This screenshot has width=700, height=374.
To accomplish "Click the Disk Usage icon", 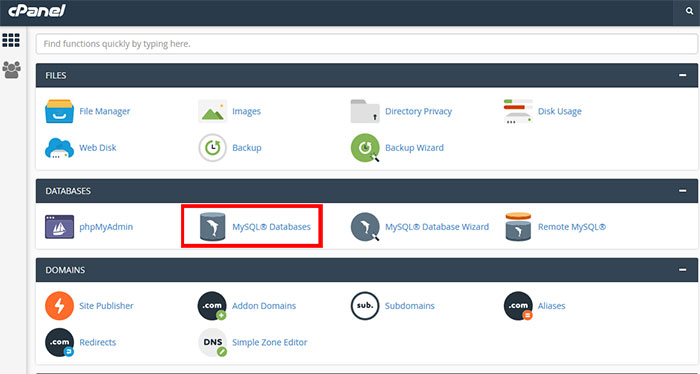I will pyautogui.click(x=518, y=111).
